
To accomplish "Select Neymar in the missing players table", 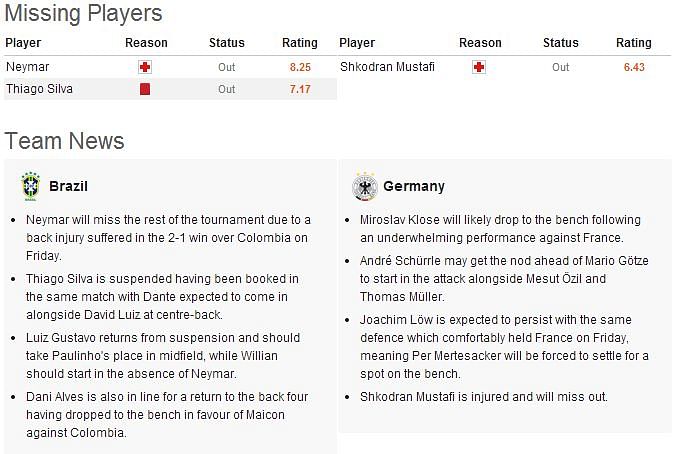I will pyautogui.click(x=28, y=67).
